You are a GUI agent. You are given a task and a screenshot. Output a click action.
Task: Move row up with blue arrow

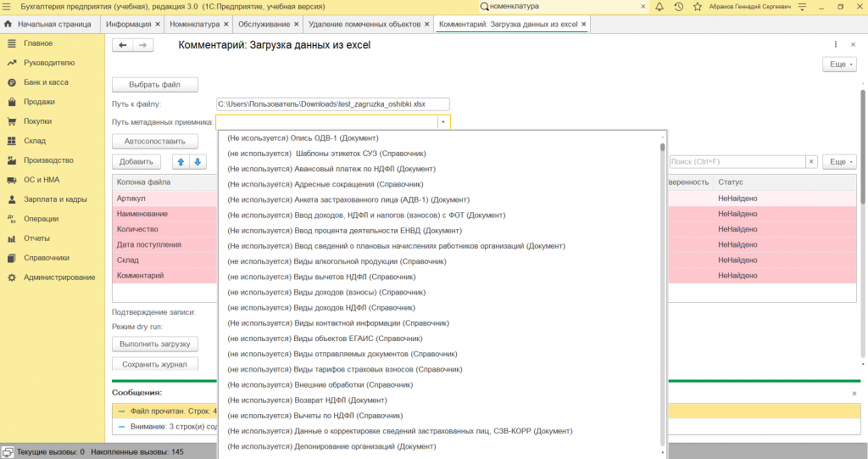(181, 162)
